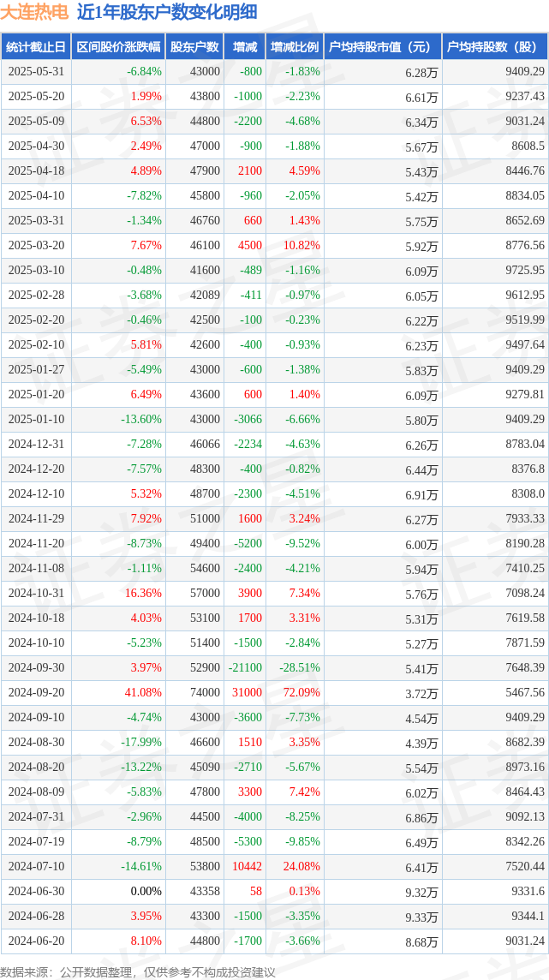The height and width of the screenshot is (980, 549).
Task: Click the 2024-06-20 date cell
Action: [x=36, y=941]
